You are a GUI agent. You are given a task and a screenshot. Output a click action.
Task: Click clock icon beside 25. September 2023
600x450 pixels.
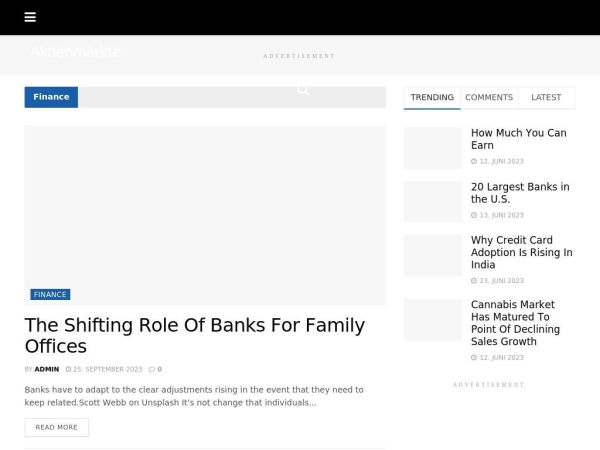tap(68, 369)
